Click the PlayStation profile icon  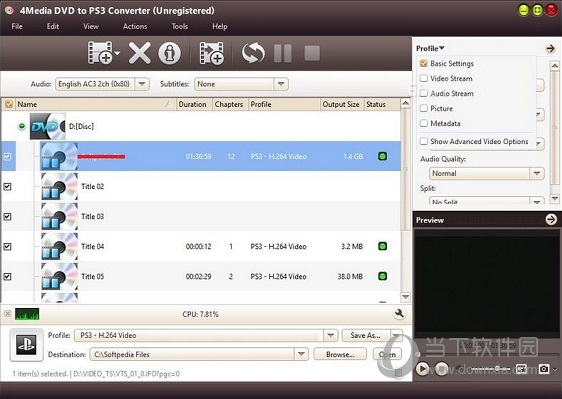pos(27,345)
